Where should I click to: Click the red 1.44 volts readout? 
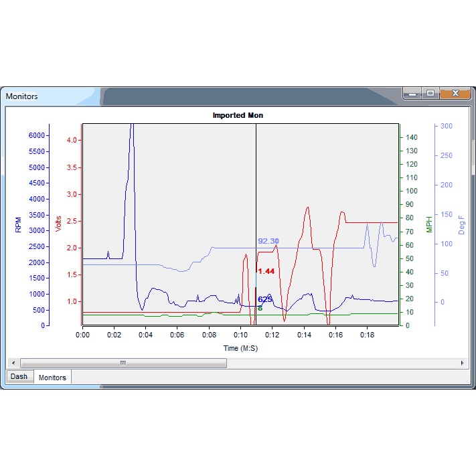(266, 271)
